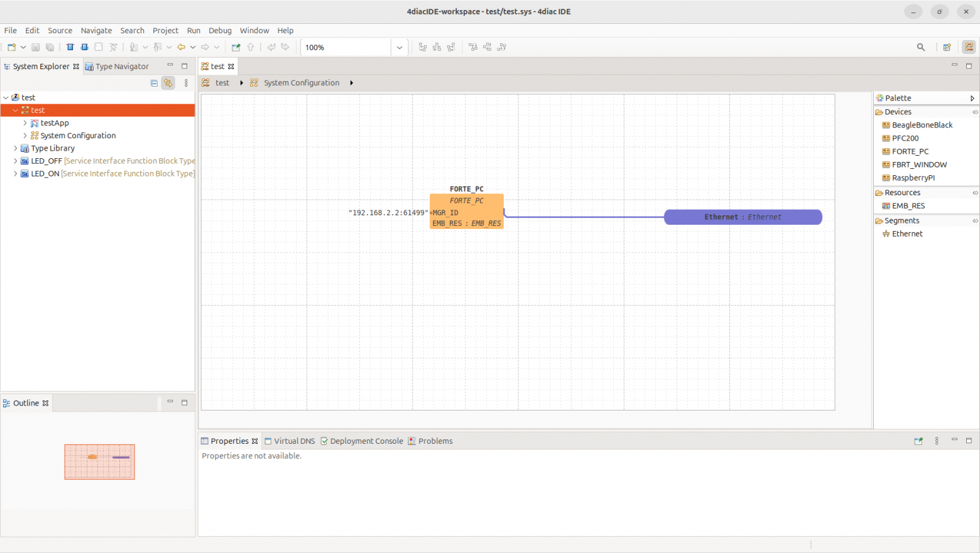Pick FORTE_PC from the palette Devices
This screenshot has width=980, height=553.
coord(905,151)
